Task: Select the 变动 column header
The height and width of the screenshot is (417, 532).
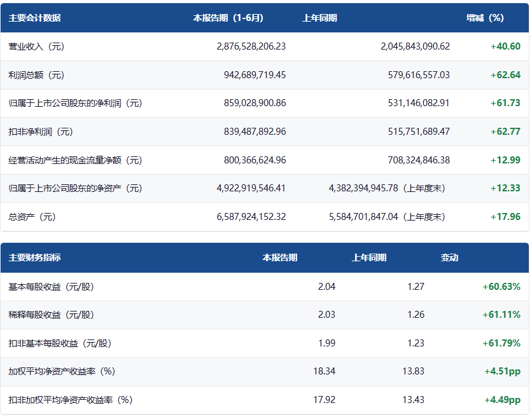Action: pyautogui.click(x=449, y=257)
